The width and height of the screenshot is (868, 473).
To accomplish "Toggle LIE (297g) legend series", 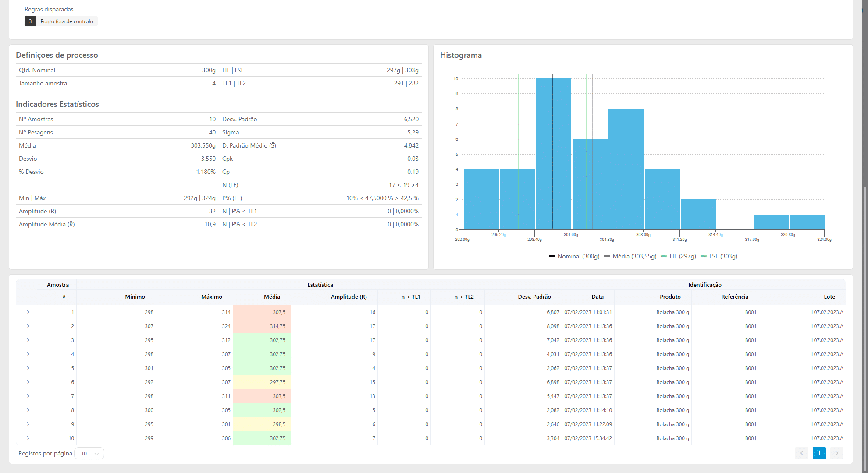I will point(678,256).
